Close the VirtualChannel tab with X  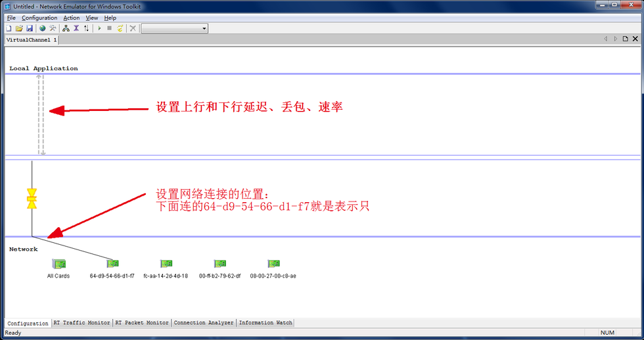click(x=635, y=39)
